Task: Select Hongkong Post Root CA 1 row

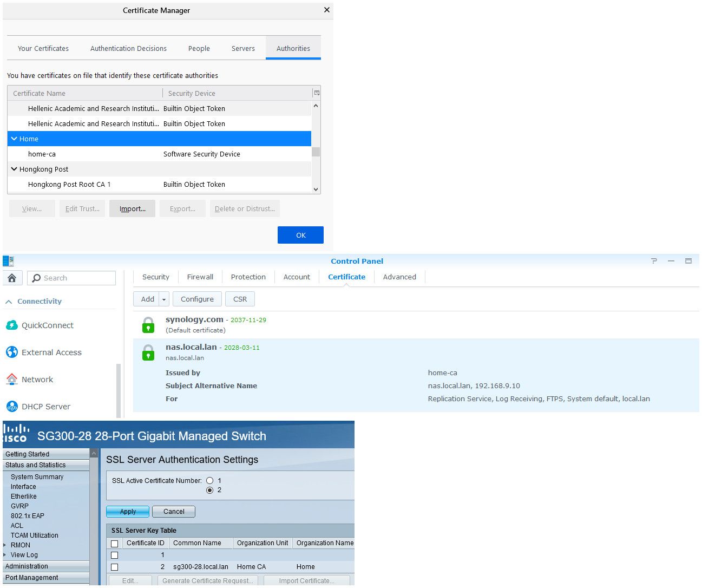Action: point(159,184)
